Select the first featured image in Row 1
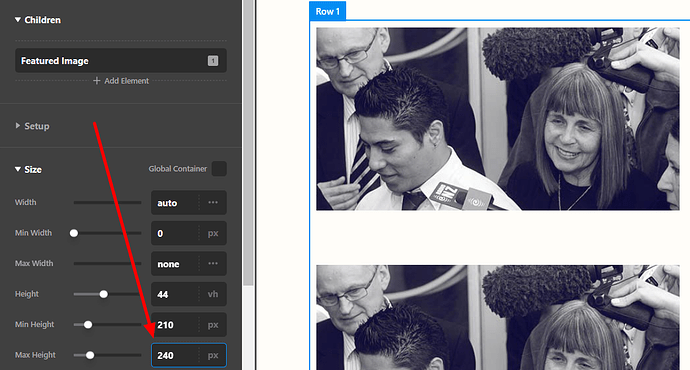Viewport: 690px width, 370px height. [498, 119]
